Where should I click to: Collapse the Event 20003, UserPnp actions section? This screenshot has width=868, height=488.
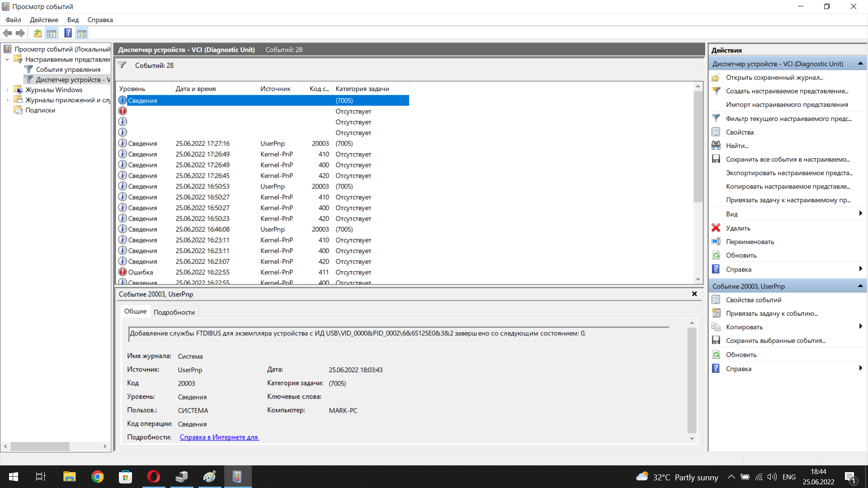click(x=860, y=286)
